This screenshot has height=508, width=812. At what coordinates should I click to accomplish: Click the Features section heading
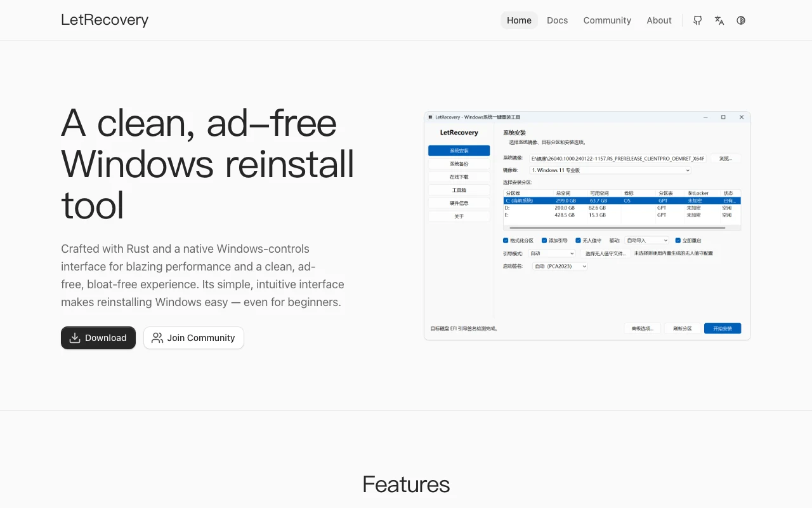[x=406, y=485]
